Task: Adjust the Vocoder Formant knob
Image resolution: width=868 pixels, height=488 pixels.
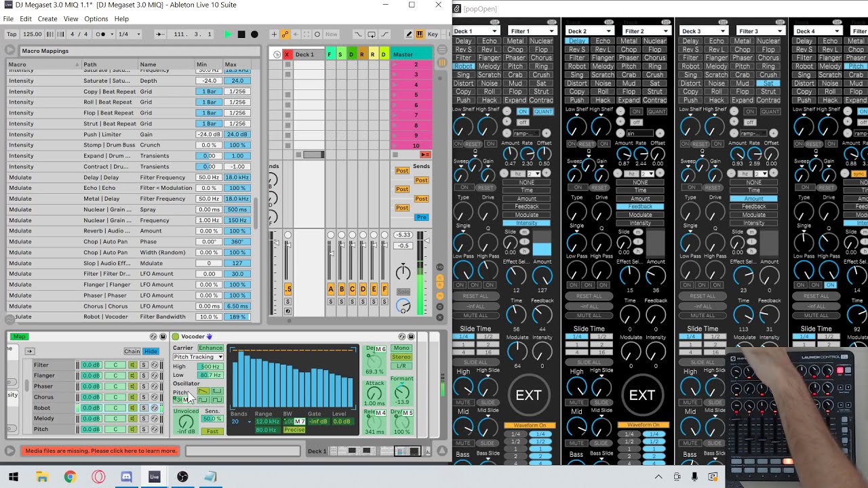Action: pyautogui.click(x=401, y=392)
